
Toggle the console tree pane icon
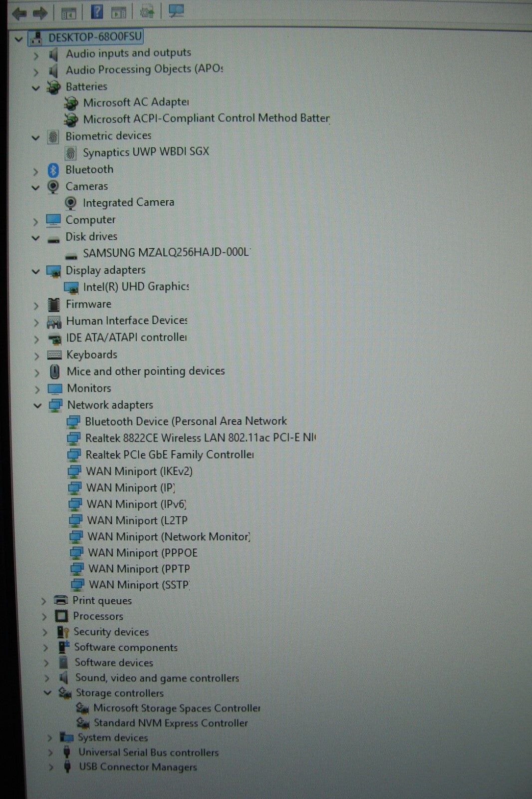point(68,13)
